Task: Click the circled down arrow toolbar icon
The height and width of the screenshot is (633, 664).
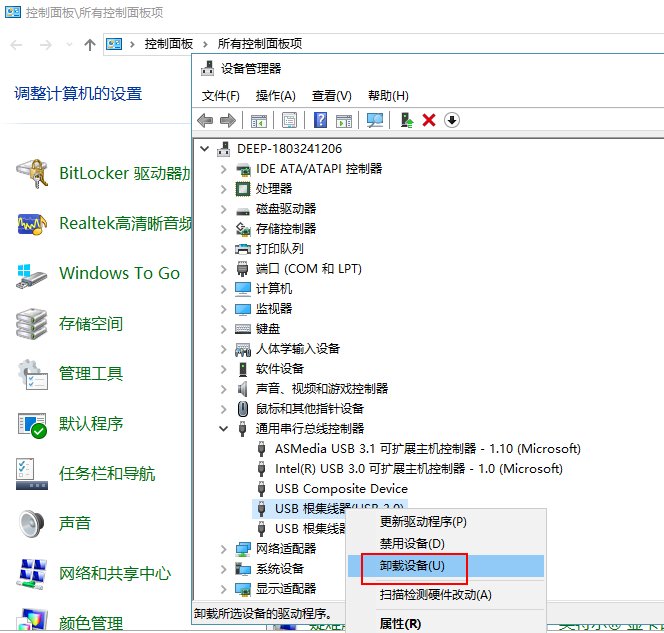Action: click(x=452, y=120)
